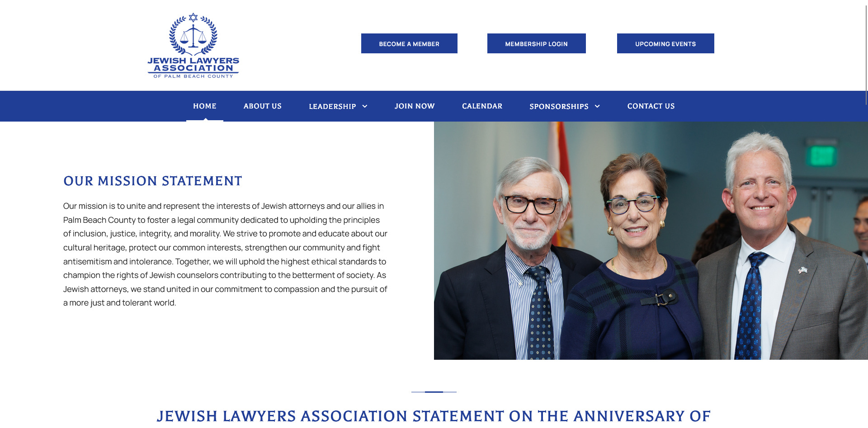Open the Leadership menu item
868x428 pixels.
tap(332, 107)
